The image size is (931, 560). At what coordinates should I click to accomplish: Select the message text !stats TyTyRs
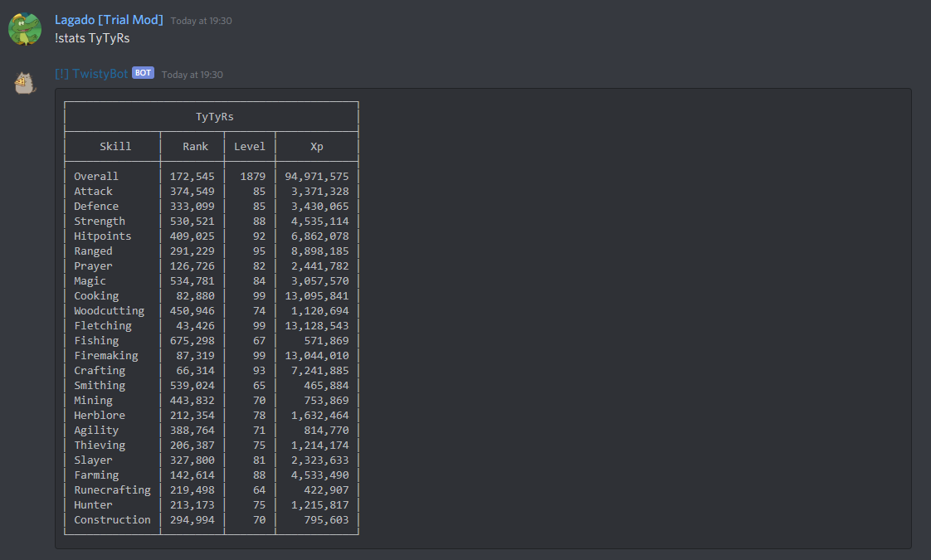pos(92,38)
